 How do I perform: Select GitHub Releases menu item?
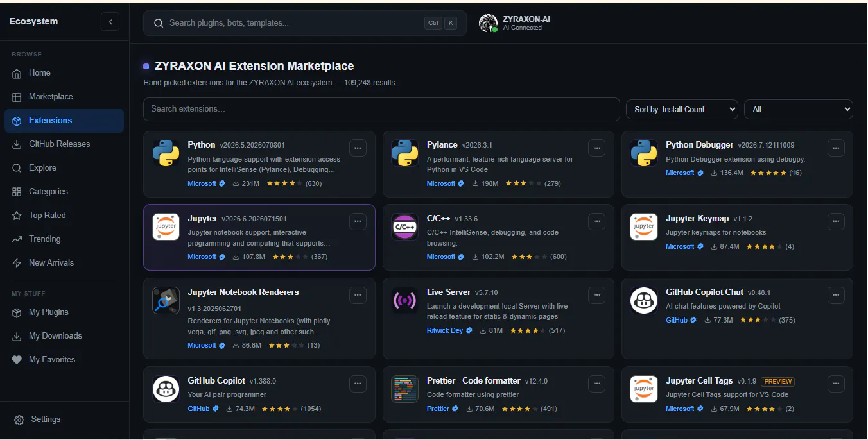pos(64,144)
